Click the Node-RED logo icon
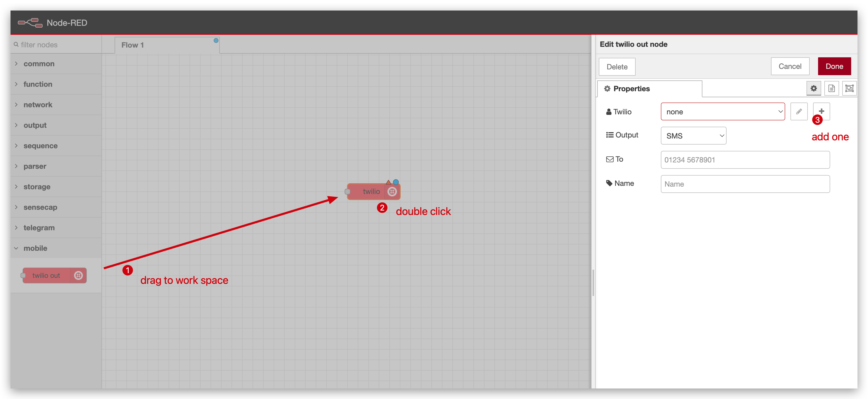 tap(30, 23)
